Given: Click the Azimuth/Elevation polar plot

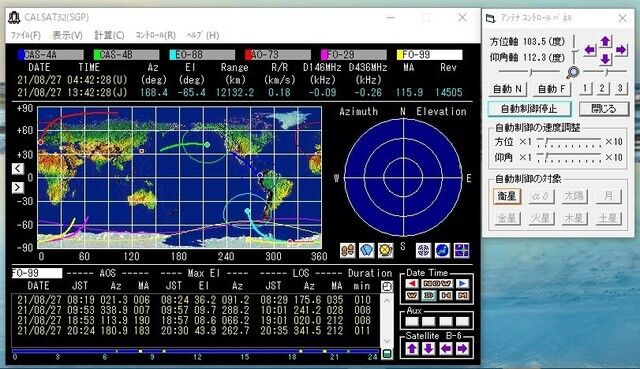Looking at the screenshot, I should click(403, 178).
